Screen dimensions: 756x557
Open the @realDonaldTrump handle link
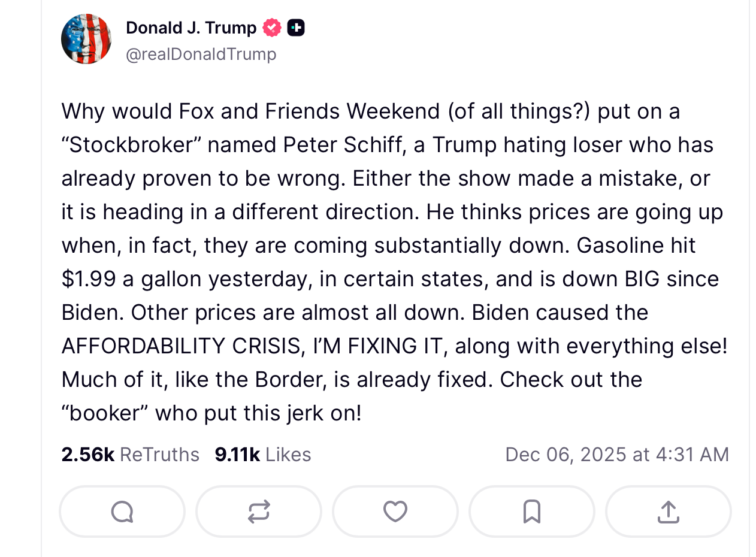point(201,55)
